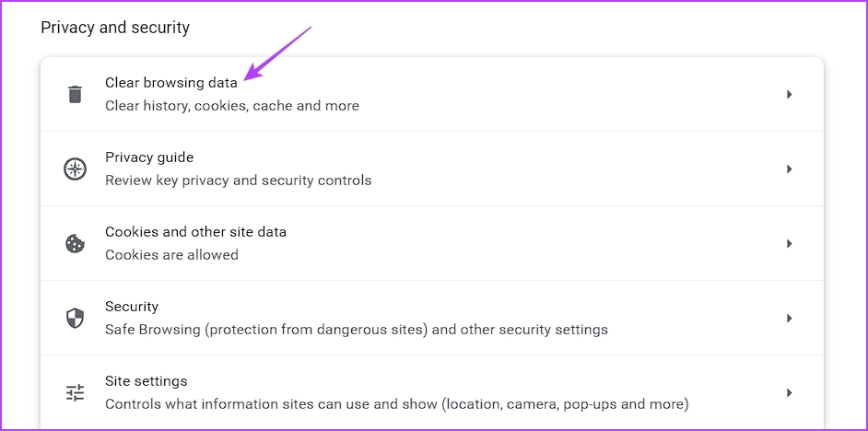This screenshot has width=868, height=431.
Task: Expand the Privacy guide arrow
Action: pos(790,169)
